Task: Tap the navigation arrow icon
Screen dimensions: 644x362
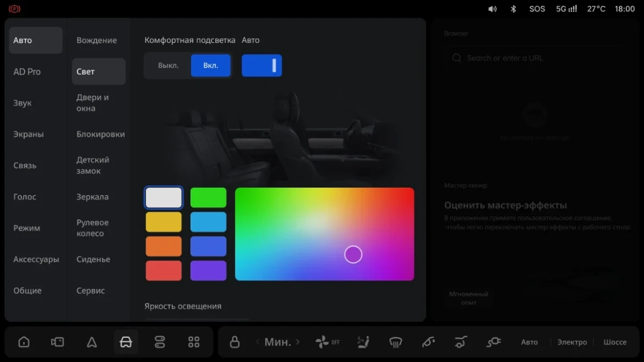Action: point(92,342)
